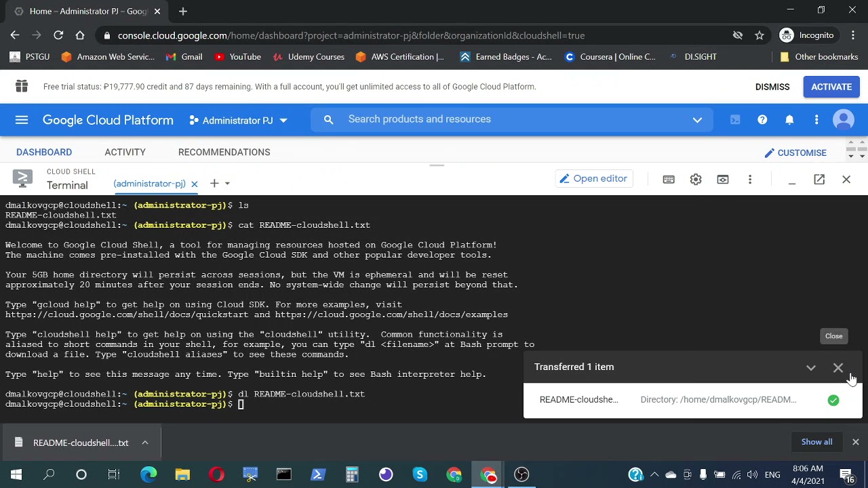
Task: Focus the Search products and resources field
Action: pos(512,120)
